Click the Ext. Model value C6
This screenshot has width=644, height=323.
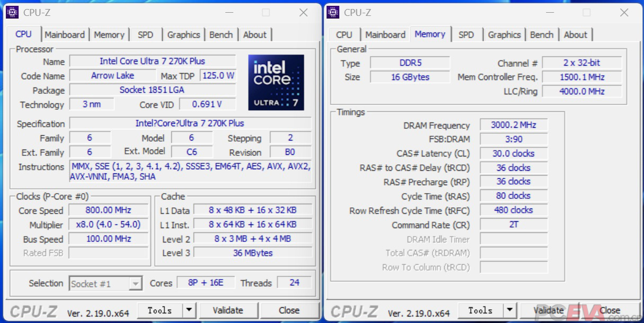[x=192, y=152]
